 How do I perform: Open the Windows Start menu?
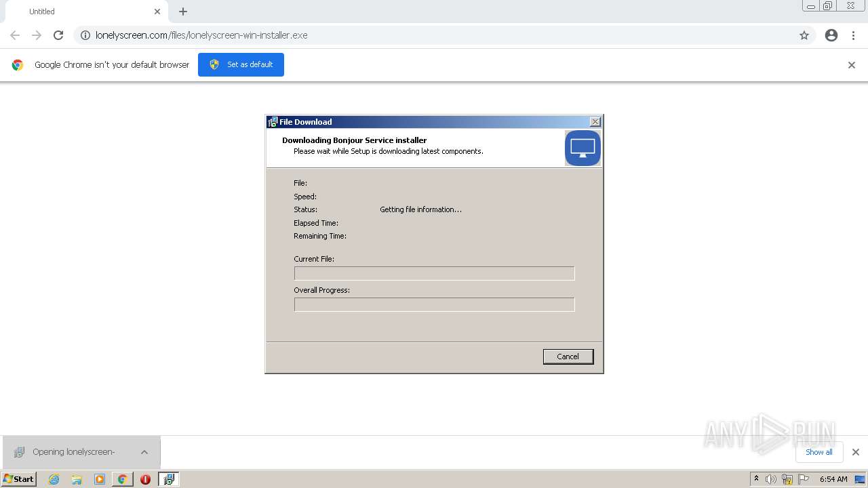(x=19, y=479)
